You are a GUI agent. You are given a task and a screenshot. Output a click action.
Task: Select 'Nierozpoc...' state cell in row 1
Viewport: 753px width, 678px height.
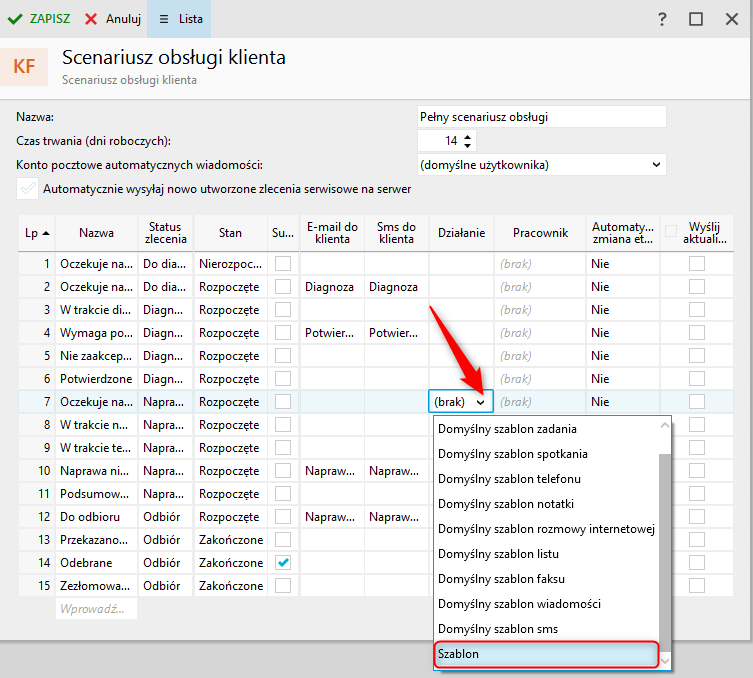coord(230,264)
